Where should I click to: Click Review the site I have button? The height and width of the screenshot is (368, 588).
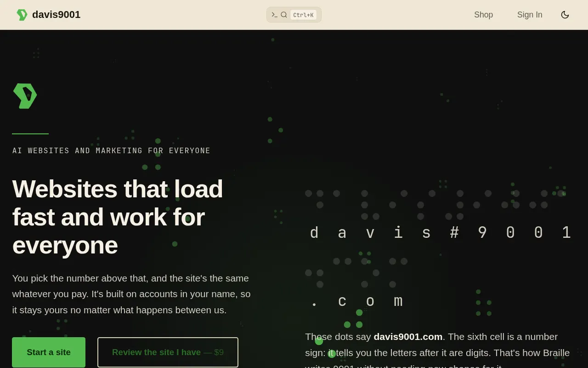coord(168,352)
